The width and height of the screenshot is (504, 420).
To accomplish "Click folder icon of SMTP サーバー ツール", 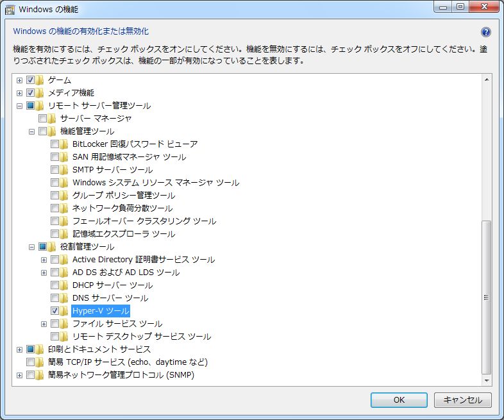I will click(64, 170).
